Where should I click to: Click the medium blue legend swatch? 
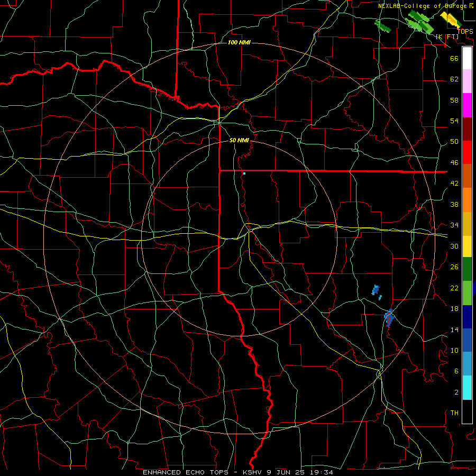click(467, 340)
